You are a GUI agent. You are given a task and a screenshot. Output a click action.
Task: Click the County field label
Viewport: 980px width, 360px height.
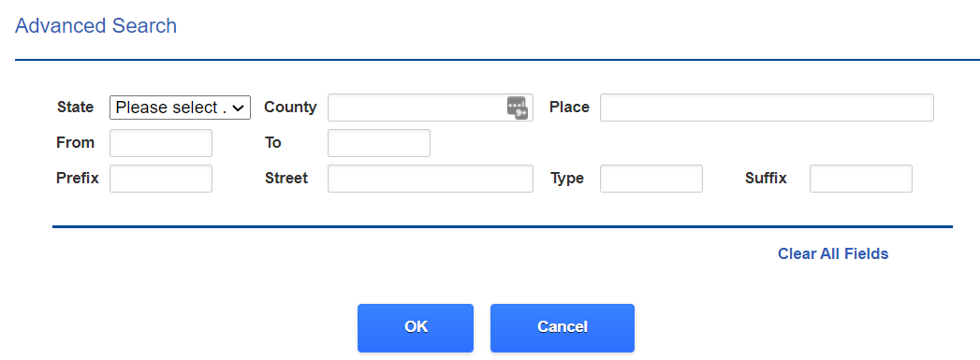pos(290,107)
